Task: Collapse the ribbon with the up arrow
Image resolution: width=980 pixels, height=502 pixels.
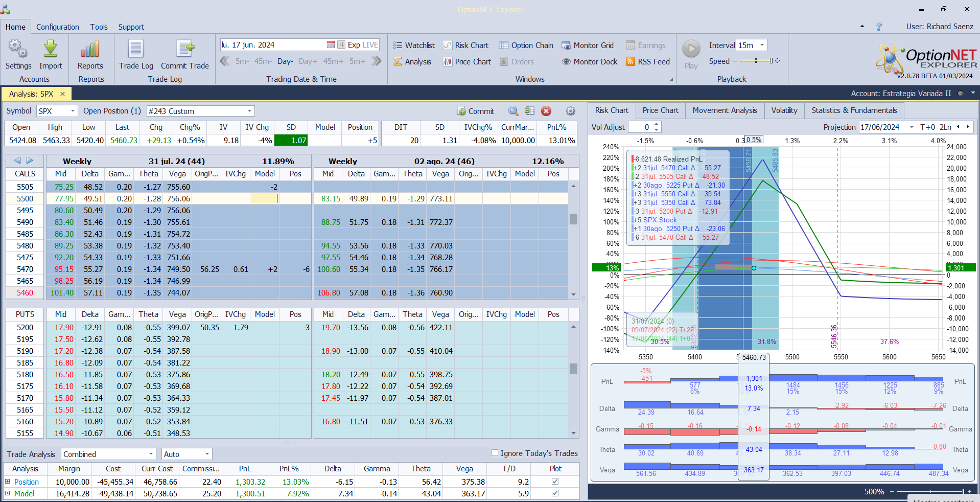Action: 862,26
